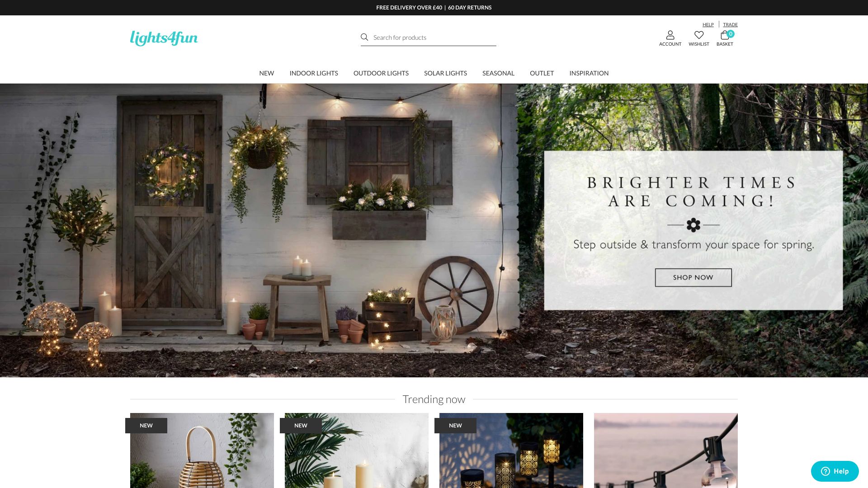Click the decorative flower divider icon
Screen dimensions: 868x488
pos(693,224)
